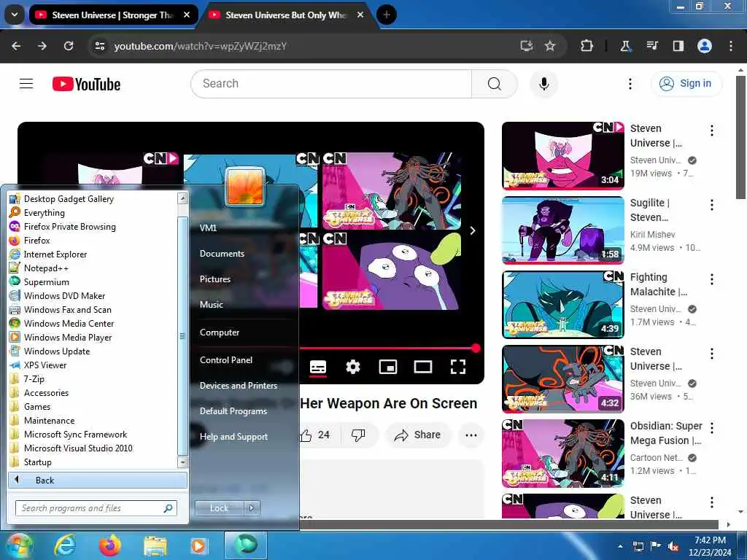Click Back in the Start menu

click(x=98, y=480)
